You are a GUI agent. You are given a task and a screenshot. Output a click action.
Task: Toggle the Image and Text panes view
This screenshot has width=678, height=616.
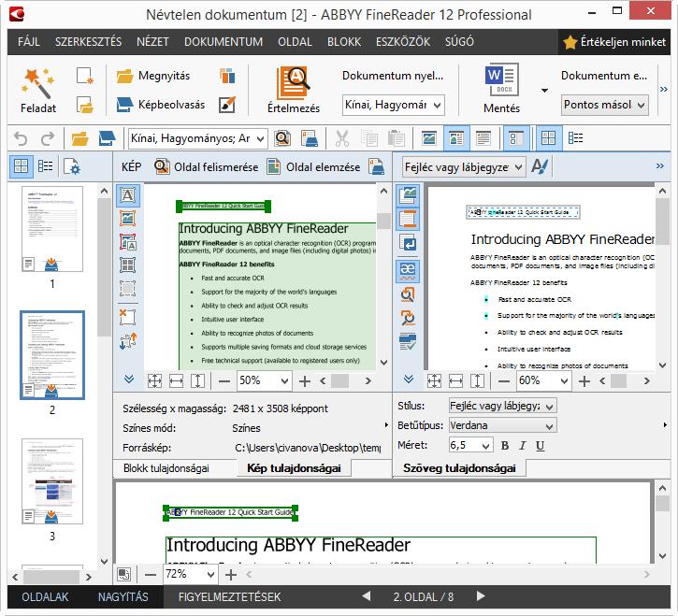pyautogui.click(x=455, y=138)
